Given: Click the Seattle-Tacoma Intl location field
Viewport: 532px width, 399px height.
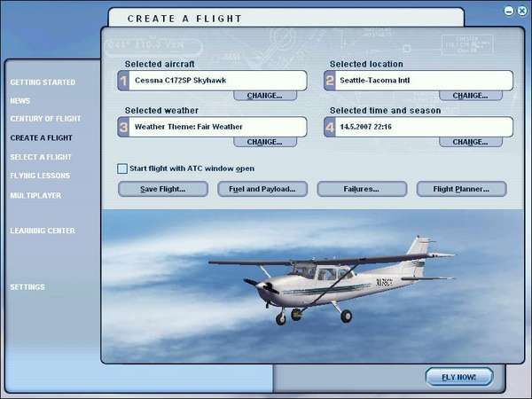Looking at the screenshot, I should [419, 81].
